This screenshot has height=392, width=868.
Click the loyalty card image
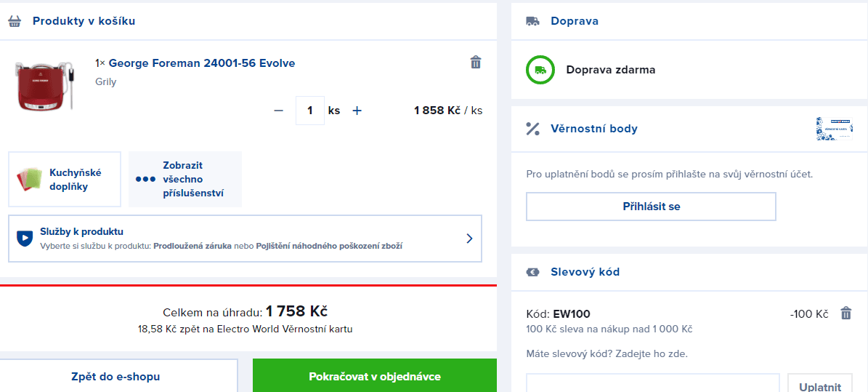pyautogui.click(x=834, y=129)
